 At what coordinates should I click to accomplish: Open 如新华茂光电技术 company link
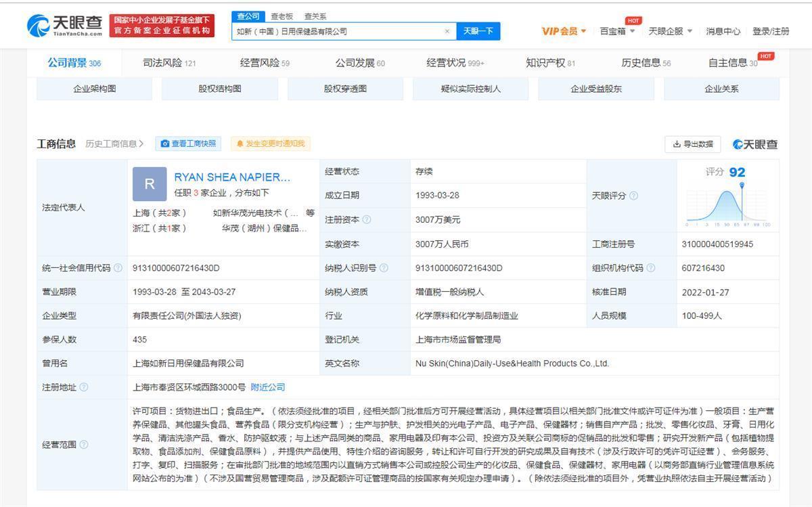tap(255, 213)
